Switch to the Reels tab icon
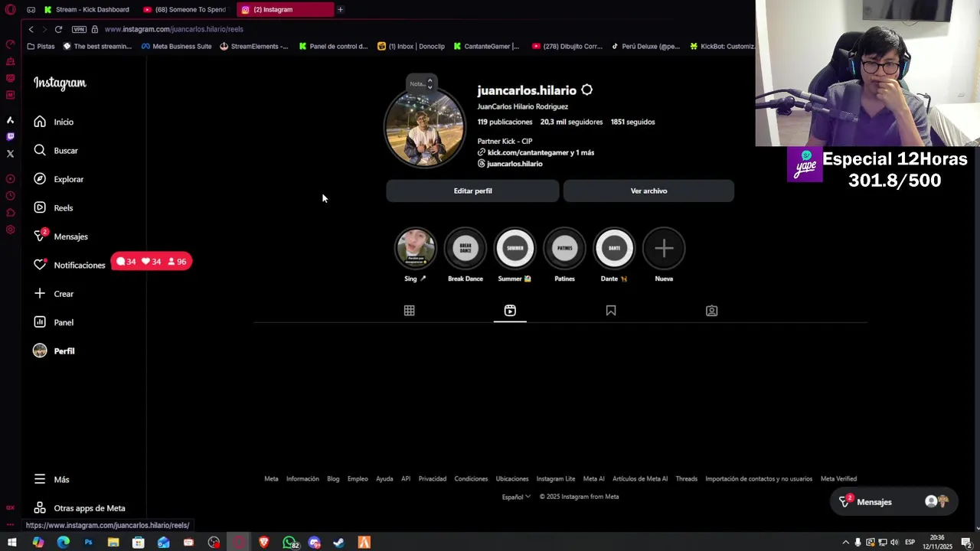 [x=510, y=310]
